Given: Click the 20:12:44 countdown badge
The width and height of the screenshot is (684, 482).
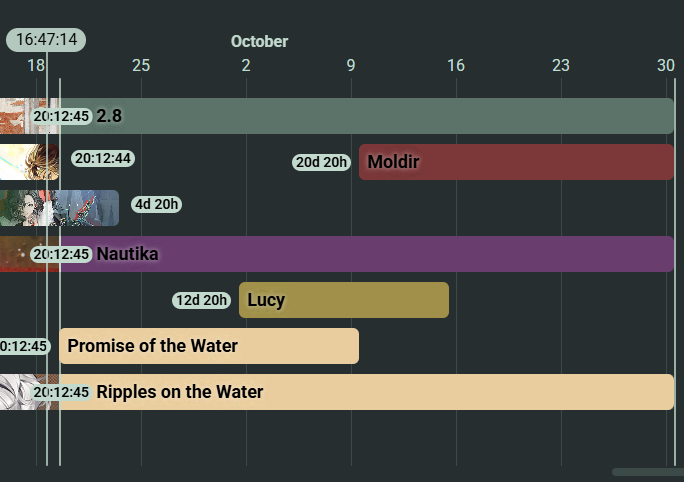Looking at the screenshot, I should tap(102, 158).
